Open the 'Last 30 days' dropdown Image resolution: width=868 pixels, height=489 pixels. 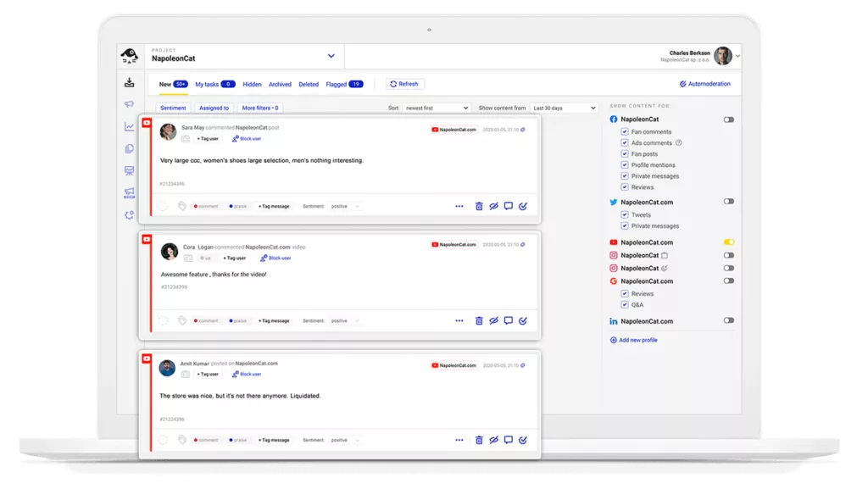pyautogui.click(x=564, y=108)
